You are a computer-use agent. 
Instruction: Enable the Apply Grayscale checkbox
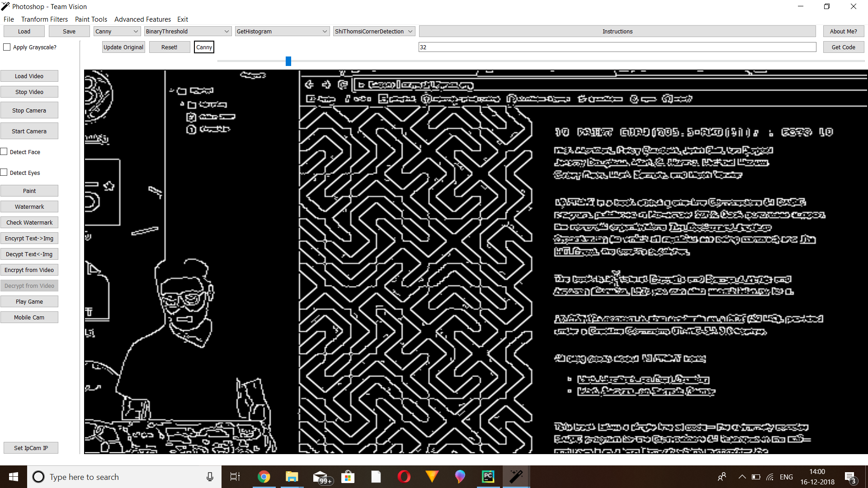coord(7,47)
